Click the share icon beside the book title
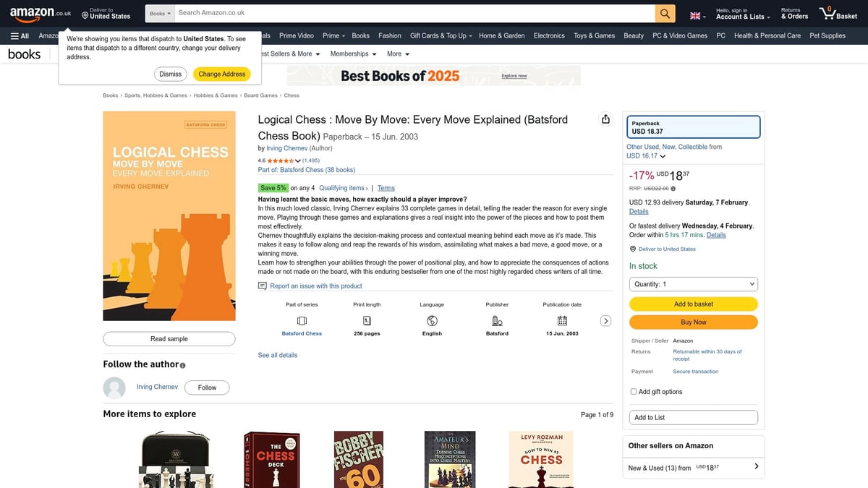This screenshot has width=868, height=488. [x=604, y=119]
